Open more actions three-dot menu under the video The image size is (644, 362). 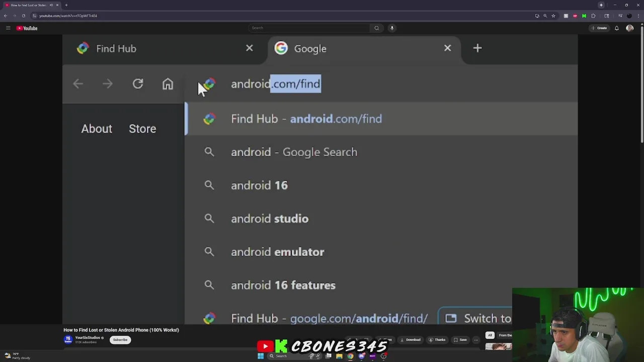[476, 340]
